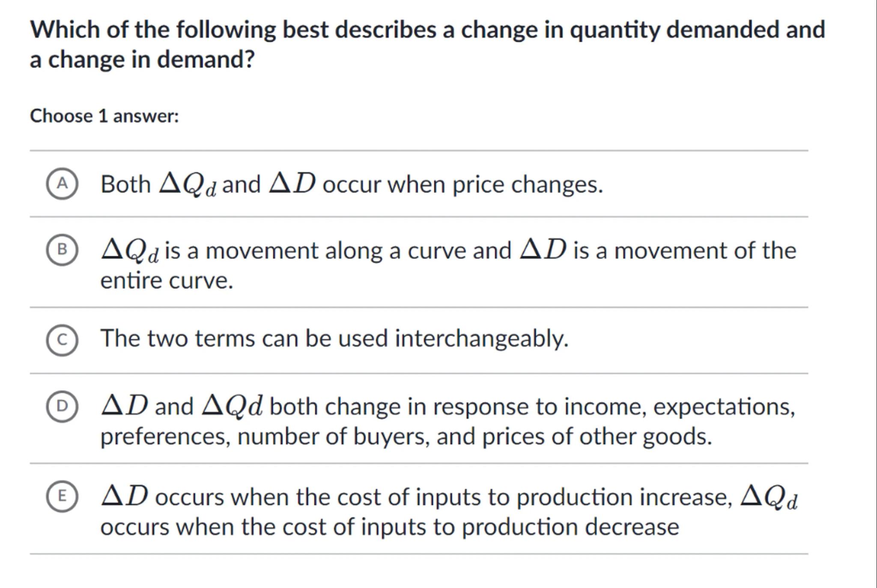This screenshot has width=877, height=588.
Task: Click the ΔQd symbol in option A
Action: click(188, 185)
